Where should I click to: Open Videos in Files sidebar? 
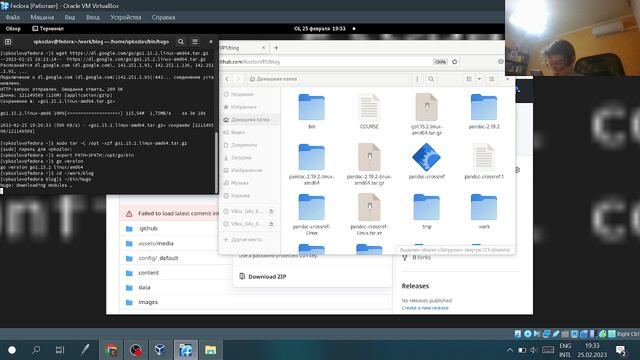(250, 132)
